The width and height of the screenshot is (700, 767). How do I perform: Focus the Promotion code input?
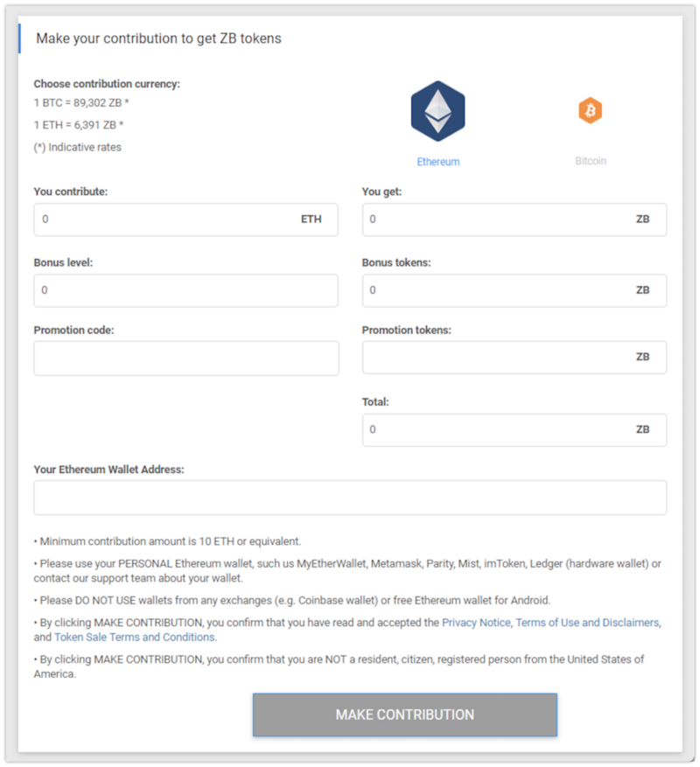[x=186, y=358]
